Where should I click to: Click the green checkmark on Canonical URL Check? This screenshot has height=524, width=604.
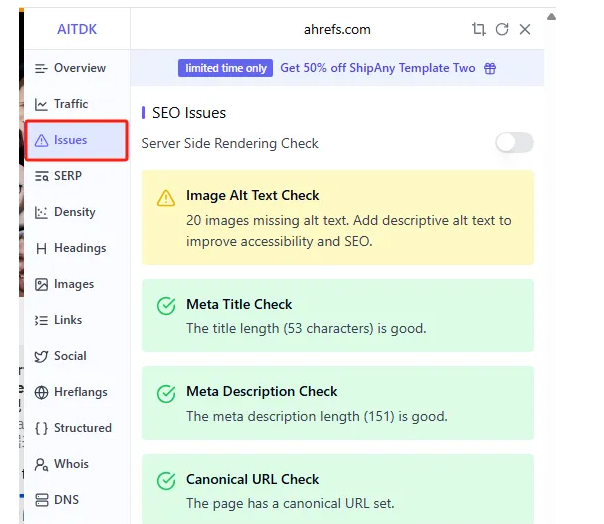166,481
